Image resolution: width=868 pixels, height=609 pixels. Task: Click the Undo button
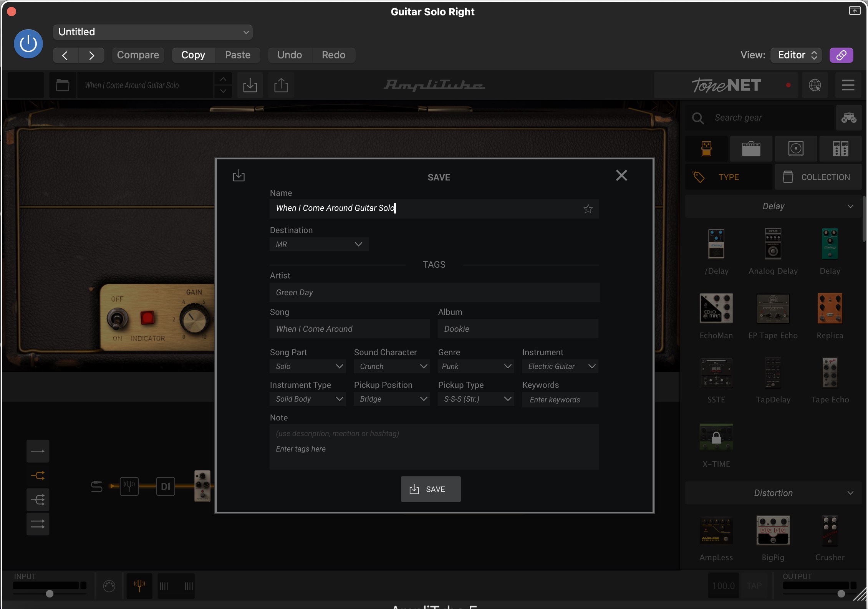pos(290,55)
